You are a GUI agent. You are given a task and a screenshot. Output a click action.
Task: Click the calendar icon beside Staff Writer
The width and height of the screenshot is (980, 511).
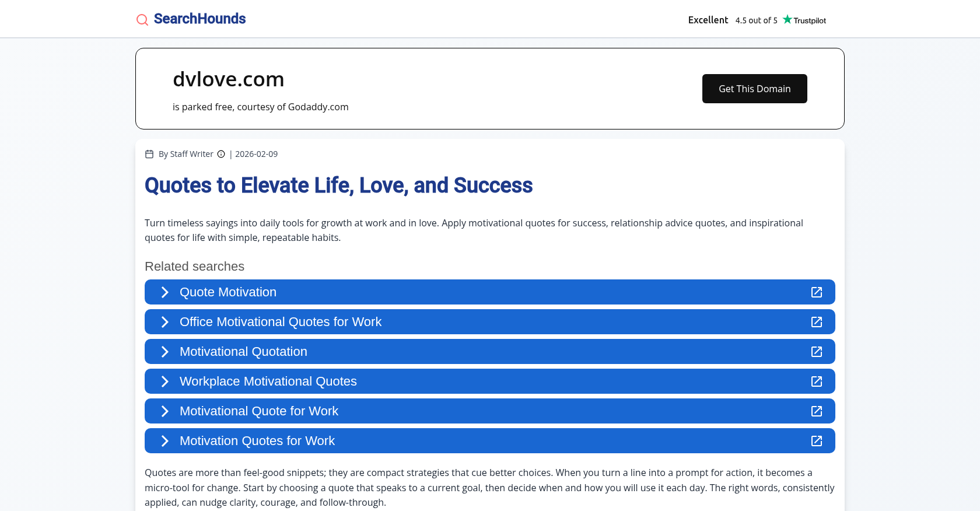pyautogui.click(x=149, y=154)
